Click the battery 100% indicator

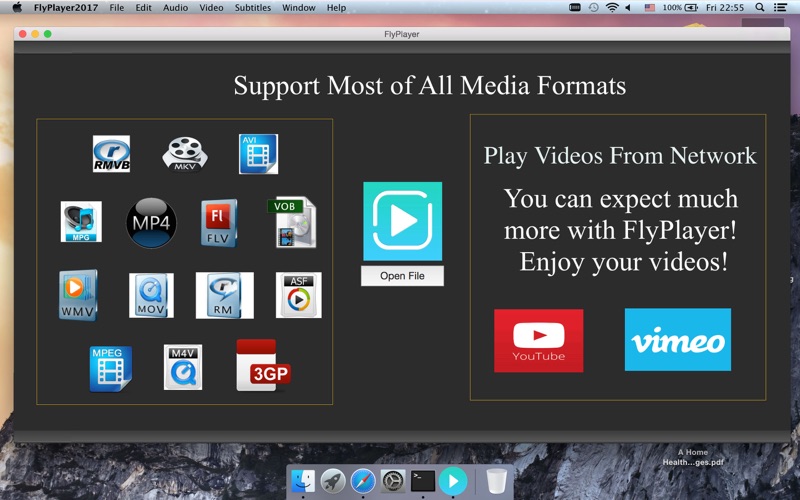coord(680,8)
